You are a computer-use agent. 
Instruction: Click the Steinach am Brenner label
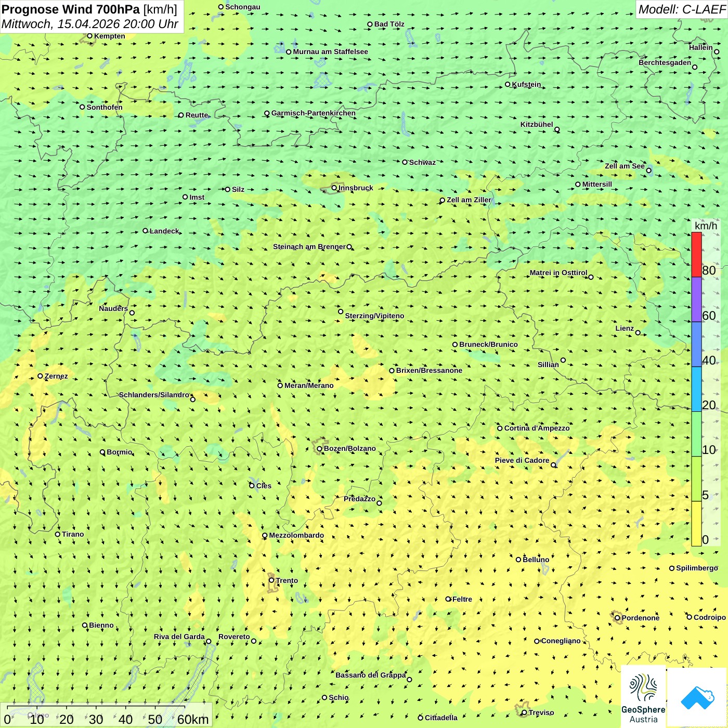pyautogui.click(x=309, y=246)
